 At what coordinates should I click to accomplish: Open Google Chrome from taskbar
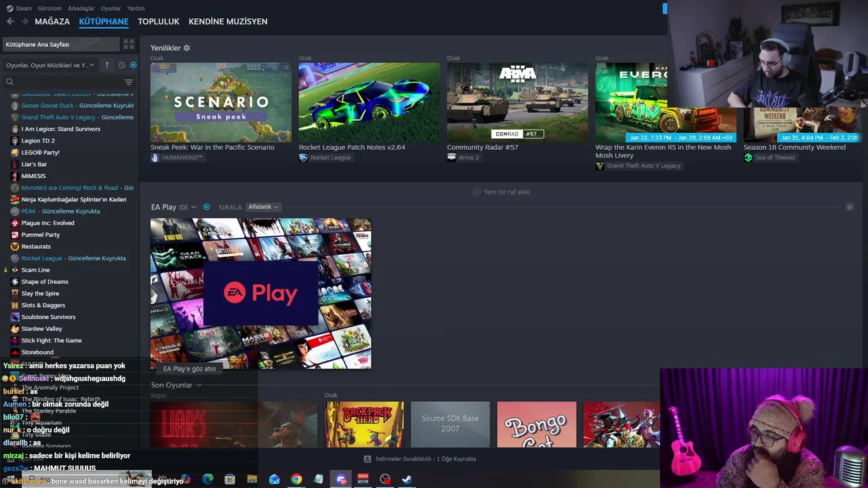296,479
